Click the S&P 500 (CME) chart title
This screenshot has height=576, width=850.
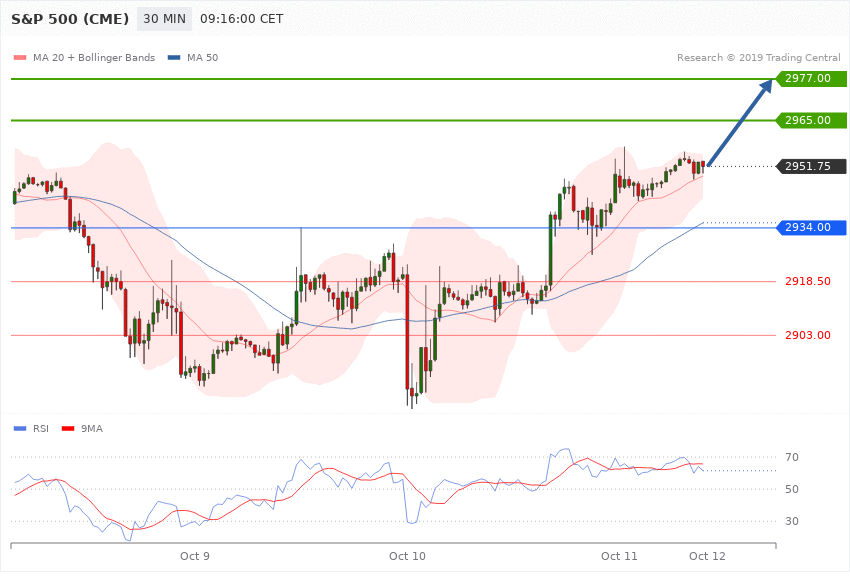[x=70, y=19]
